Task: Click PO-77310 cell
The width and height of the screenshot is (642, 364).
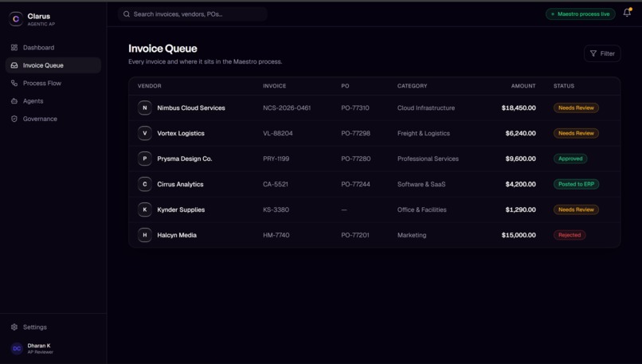Action: pyautogui.click(x=355, y=108)
